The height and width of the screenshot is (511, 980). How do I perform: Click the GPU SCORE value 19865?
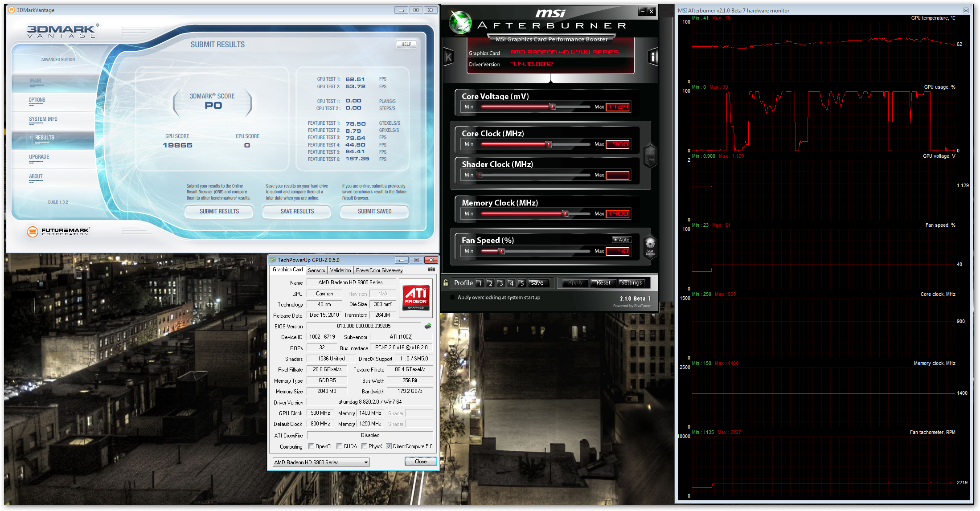coord(177,145)
